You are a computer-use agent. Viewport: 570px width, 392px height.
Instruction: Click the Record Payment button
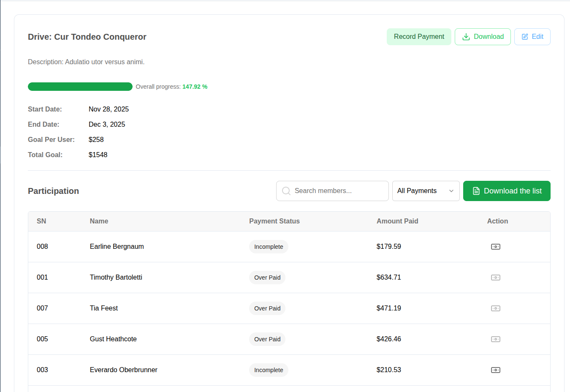[x=419, y=37]
